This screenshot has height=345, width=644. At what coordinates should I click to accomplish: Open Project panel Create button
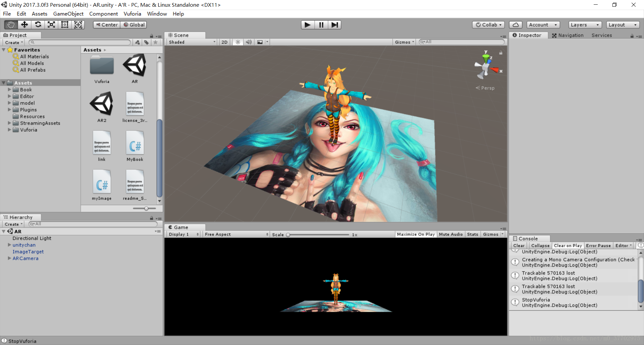(14, 43)
